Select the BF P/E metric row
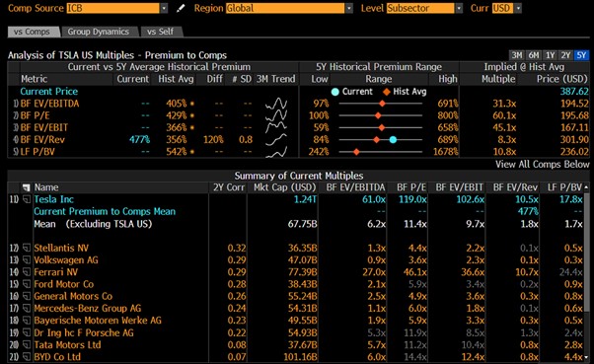The image size is (594, 364). [x=298, y=115]
